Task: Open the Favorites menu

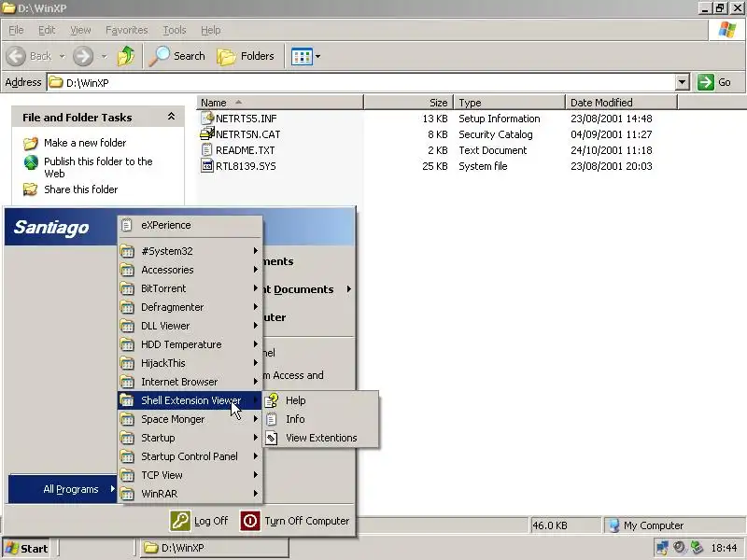Action: 127,30
